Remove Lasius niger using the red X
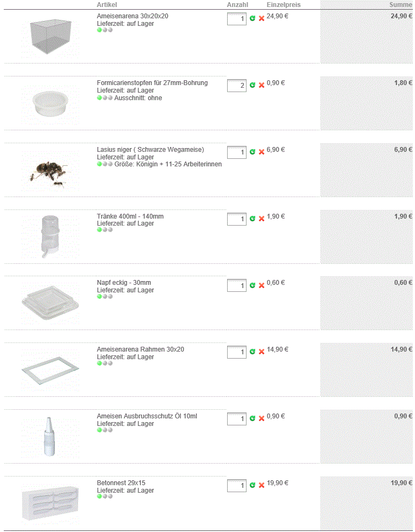The height and width of the screenshot is (532, 415). coord(262,152)
